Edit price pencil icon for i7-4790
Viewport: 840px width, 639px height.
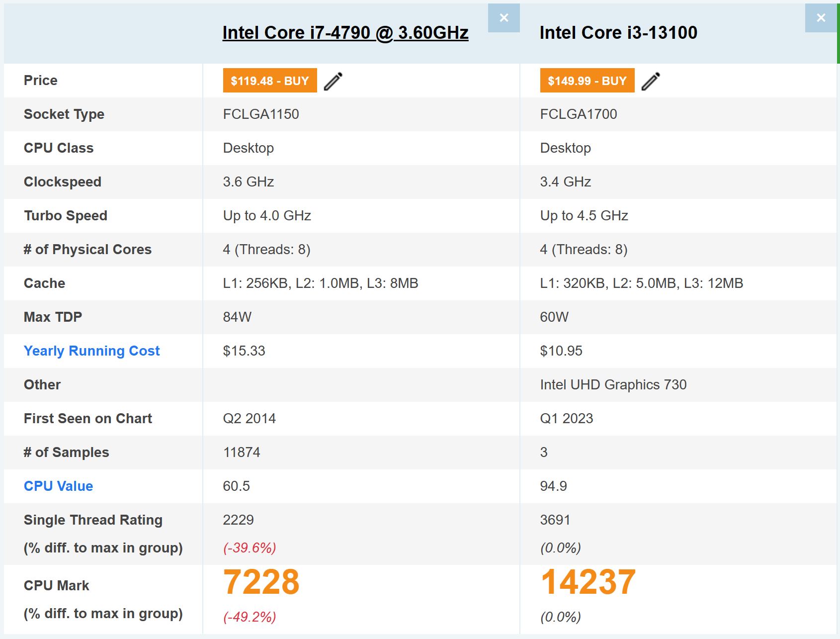click(333, 81)
